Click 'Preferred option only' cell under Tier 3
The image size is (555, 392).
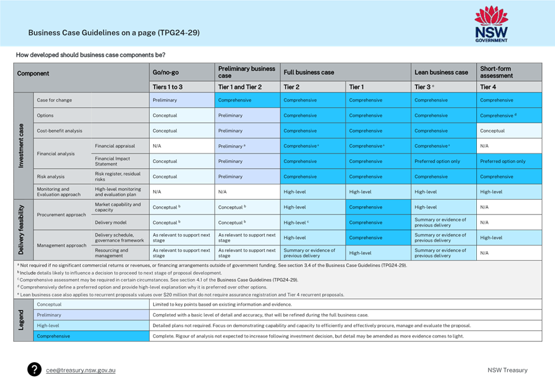444,161
